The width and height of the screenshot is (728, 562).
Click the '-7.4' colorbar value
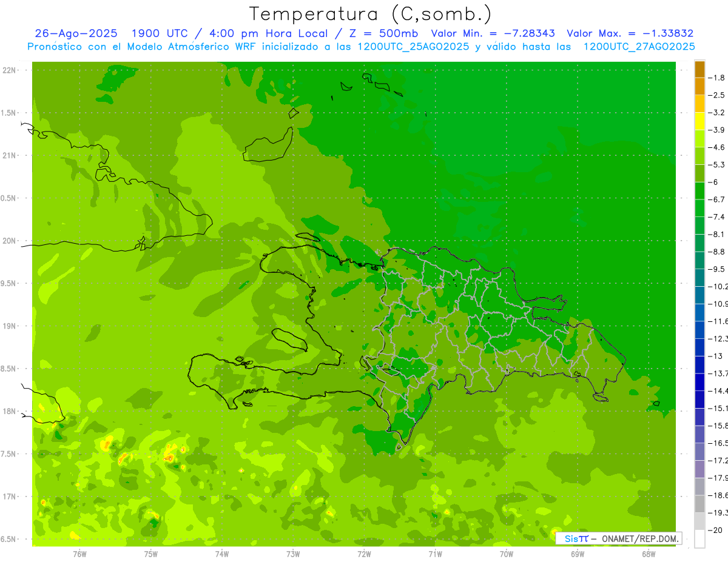717,216
